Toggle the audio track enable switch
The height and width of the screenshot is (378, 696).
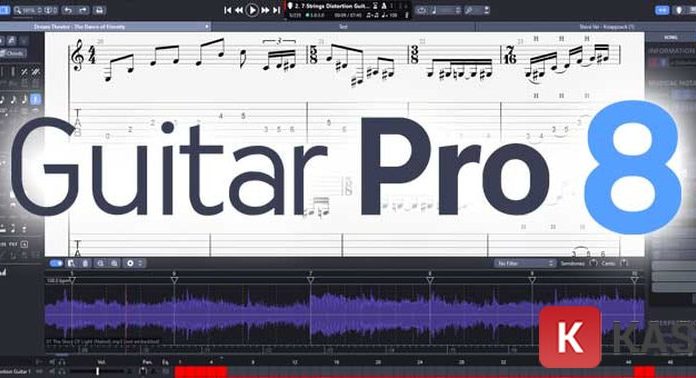(x=56, y=264)
